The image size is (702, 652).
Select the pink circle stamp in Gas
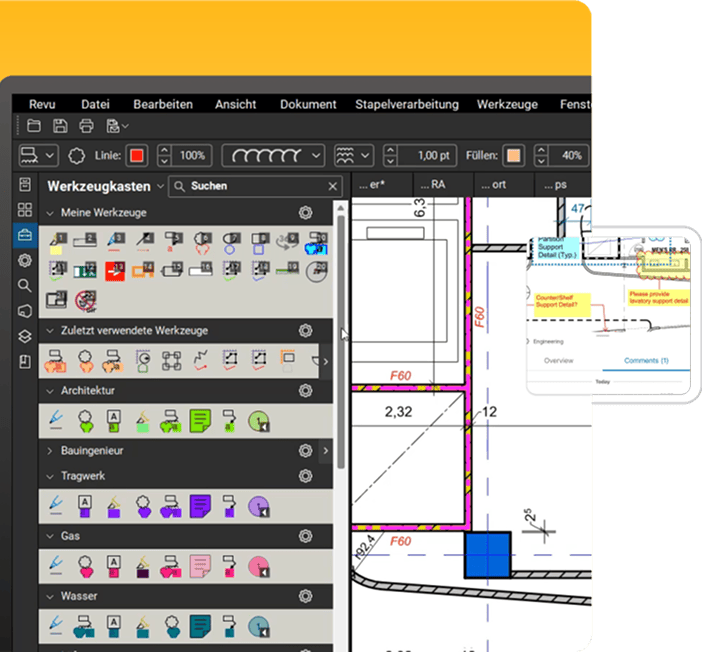click(x=259, y=566)
